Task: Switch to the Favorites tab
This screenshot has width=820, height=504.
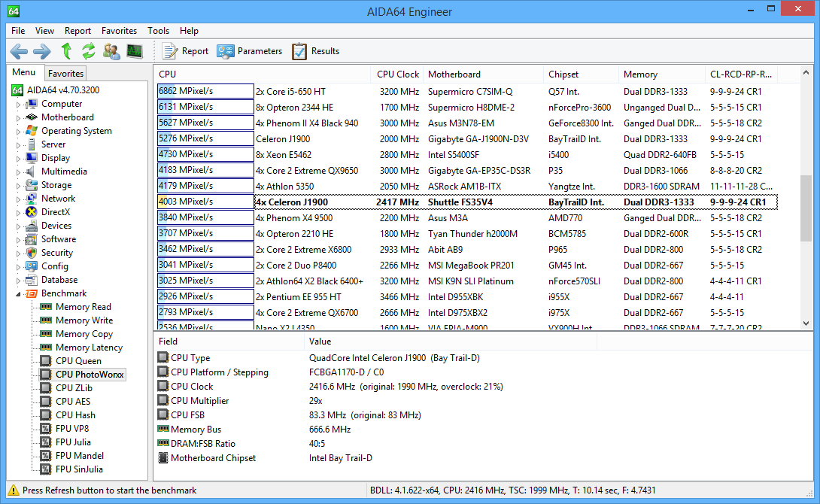Action: [x=65, y=73]
